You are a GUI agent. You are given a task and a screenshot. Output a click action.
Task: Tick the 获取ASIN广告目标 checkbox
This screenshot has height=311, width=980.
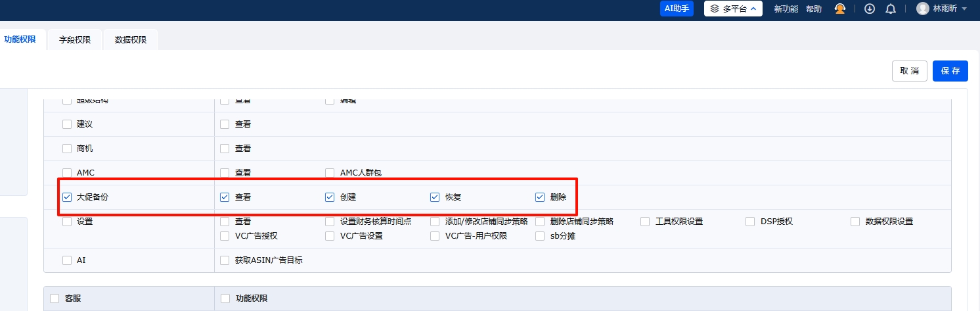click(225, 260)
